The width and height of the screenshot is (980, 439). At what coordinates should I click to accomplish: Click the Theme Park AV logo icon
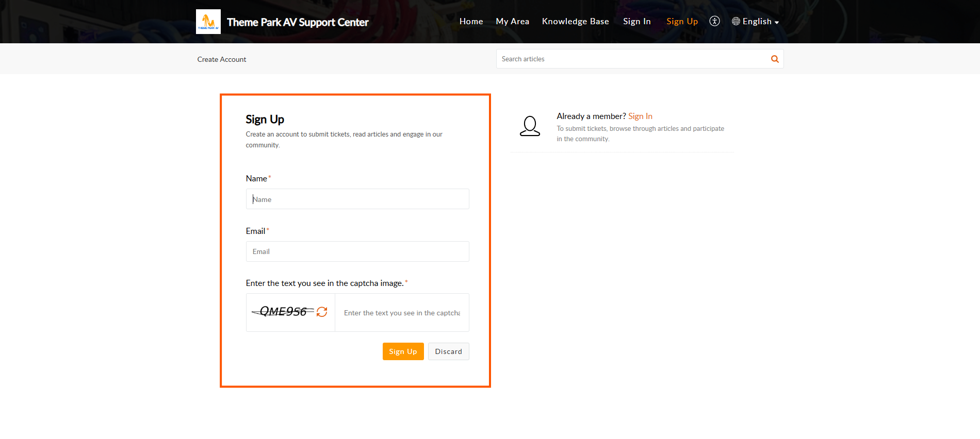(208, 22)
